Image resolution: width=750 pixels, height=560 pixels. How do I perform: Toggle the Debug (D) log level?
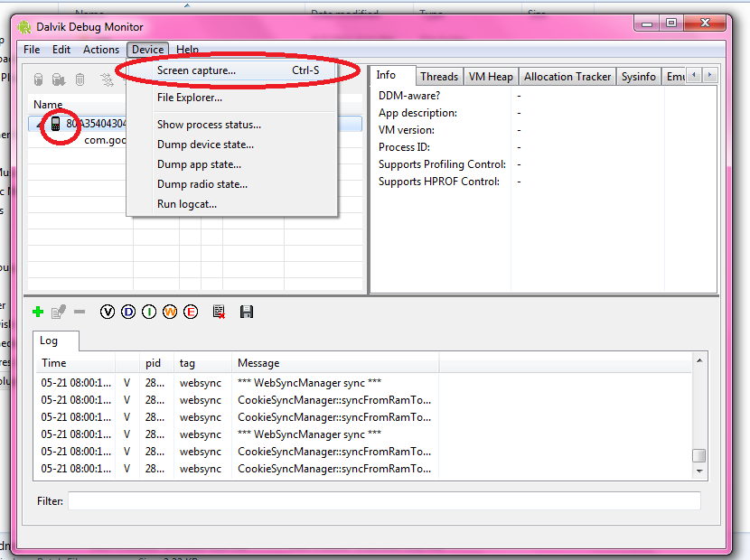click(128, 312)
